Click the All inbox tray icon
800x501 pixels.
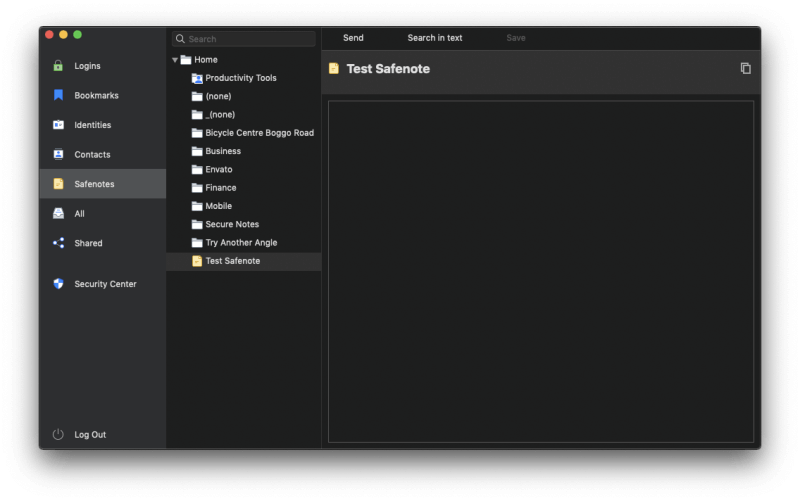(x=58, y=213)
